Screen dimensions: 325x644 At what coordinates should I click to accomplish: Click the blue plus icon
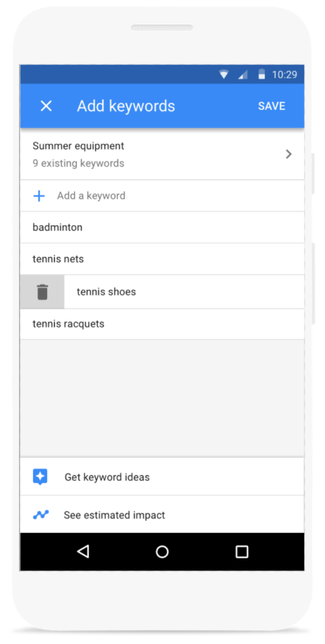(39, 196)
